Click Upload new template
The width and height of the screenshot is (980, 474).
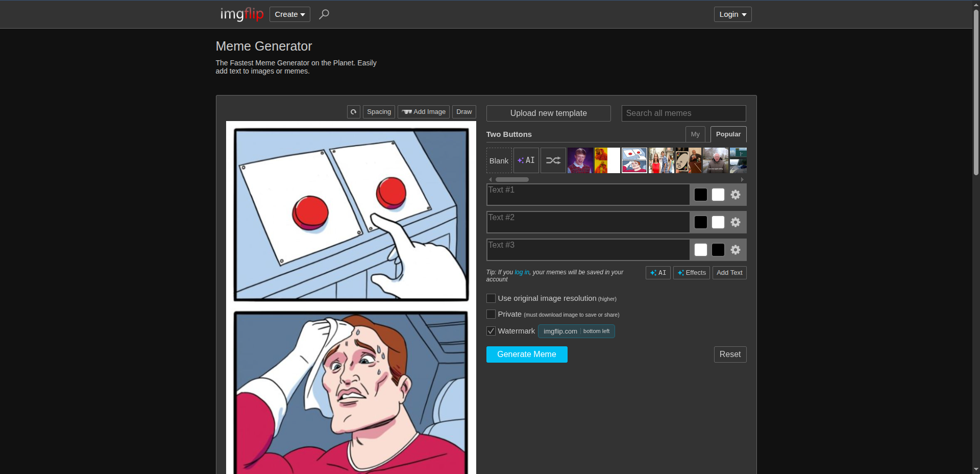549,113
